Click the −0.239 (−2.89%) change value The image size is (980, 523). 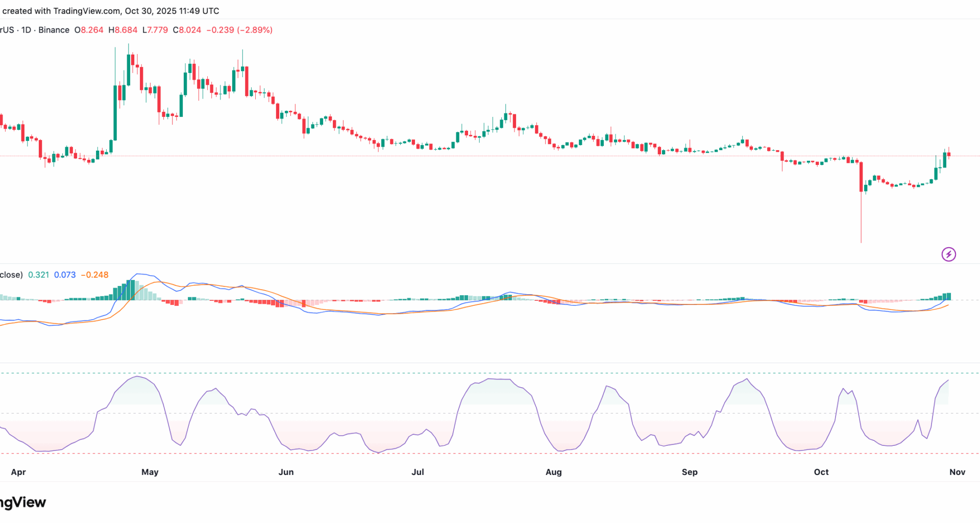point(239,30)
